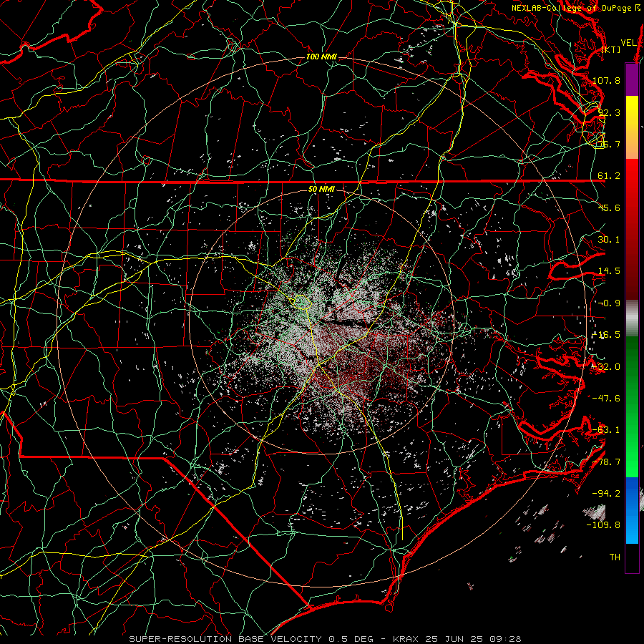Click the TH label on the scale
644x644 pixels.
615,557
